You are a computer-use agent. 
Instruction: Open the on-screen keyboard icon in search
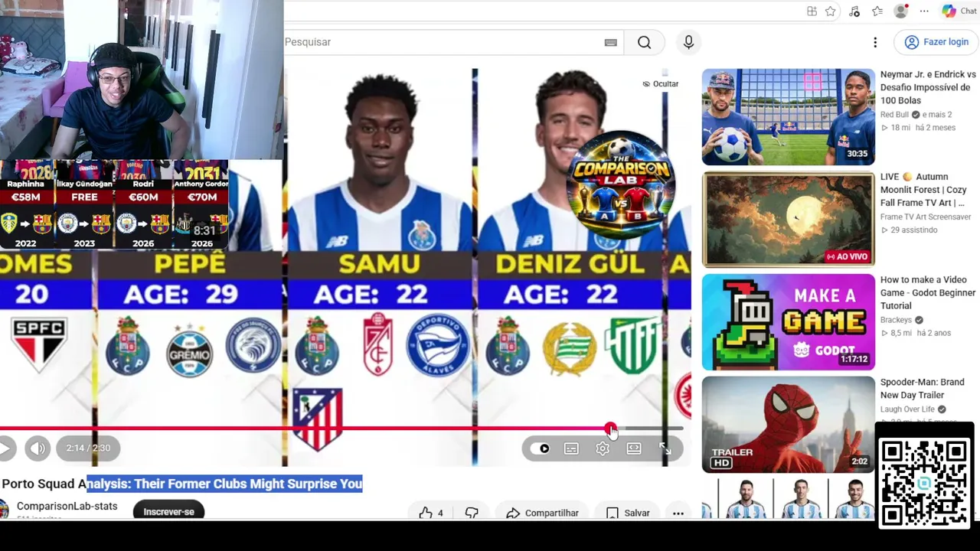coord(610,42)
